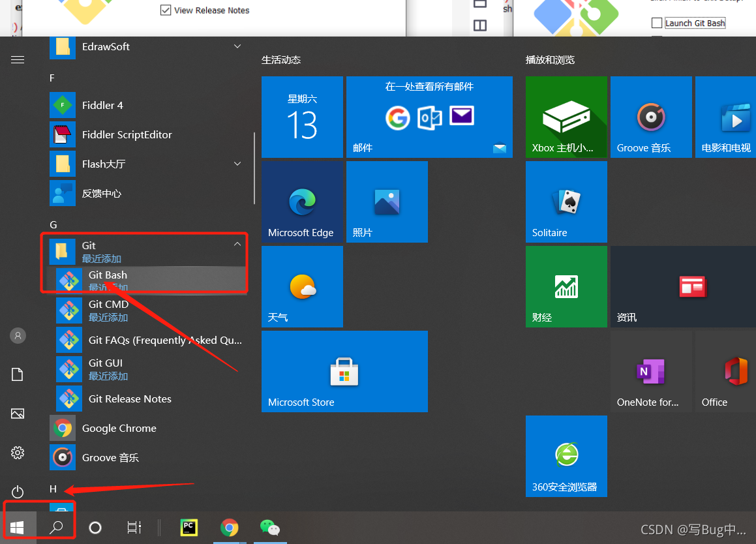Open the 天气 weather tile
The image size is (756, 544).
pos(302,286)
